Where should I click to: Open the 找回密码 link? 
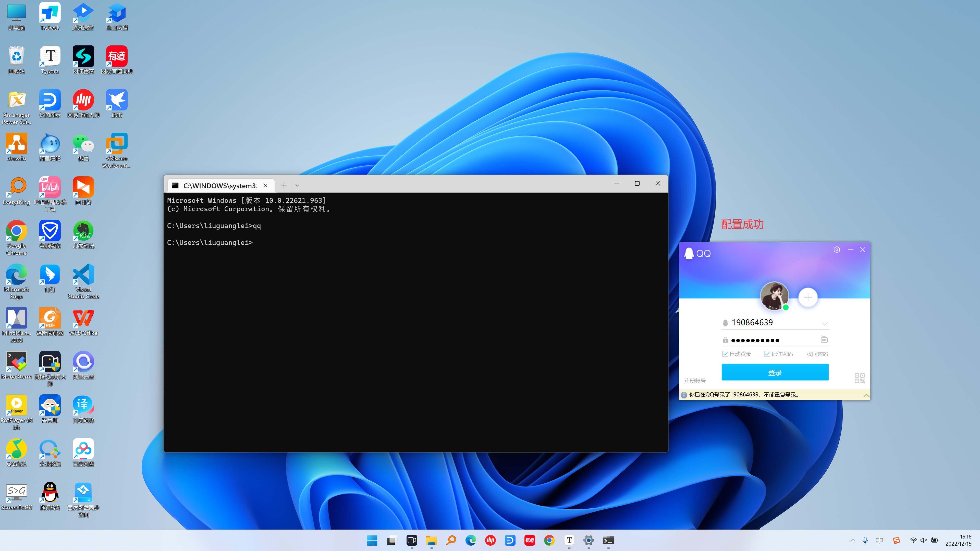817,354
